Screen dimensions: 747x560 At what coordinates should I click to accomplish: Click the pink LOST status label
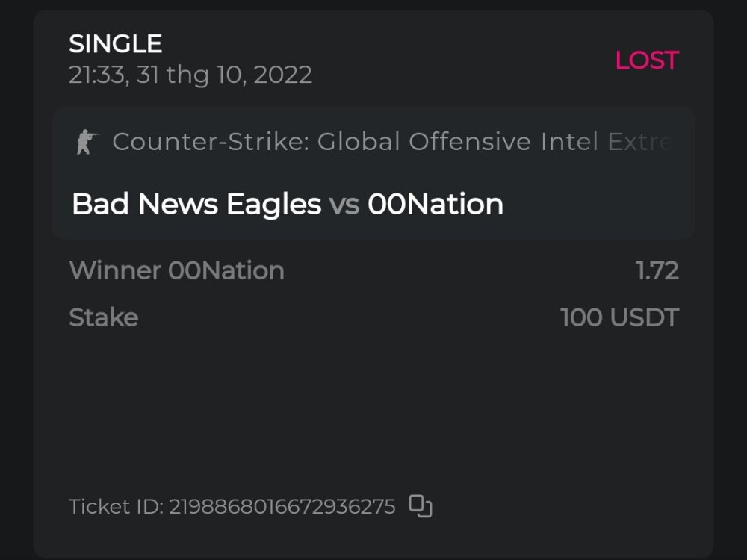[x=646, y=60]
